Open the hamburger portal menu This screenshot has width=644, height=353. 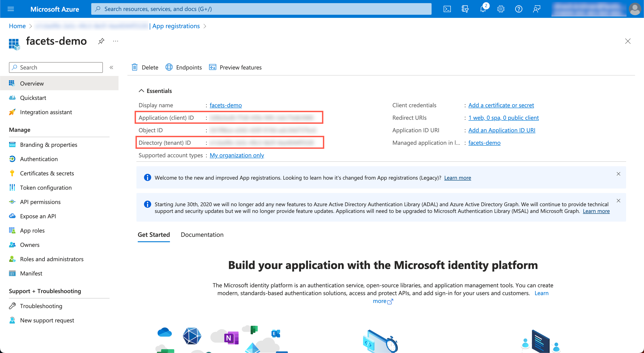11,9
